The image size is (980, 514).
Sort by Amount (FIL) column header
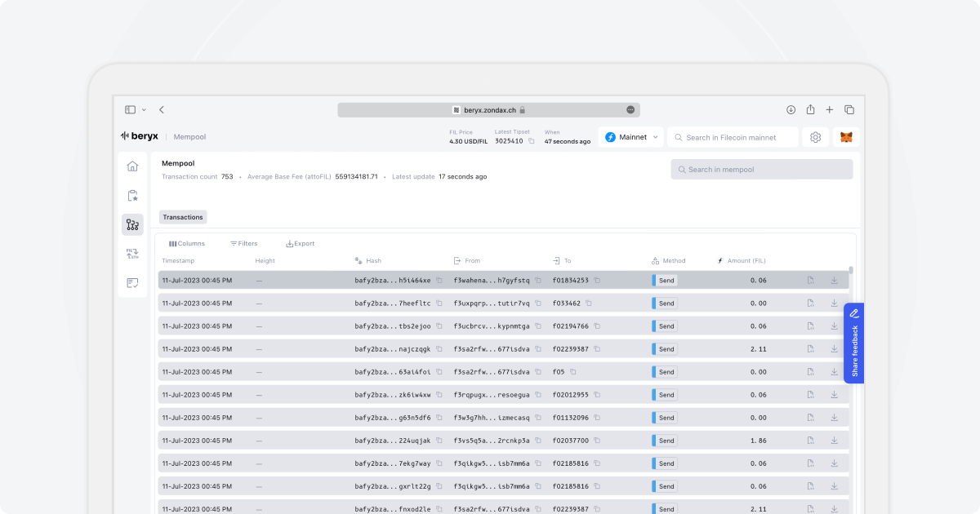click(742, 261)
